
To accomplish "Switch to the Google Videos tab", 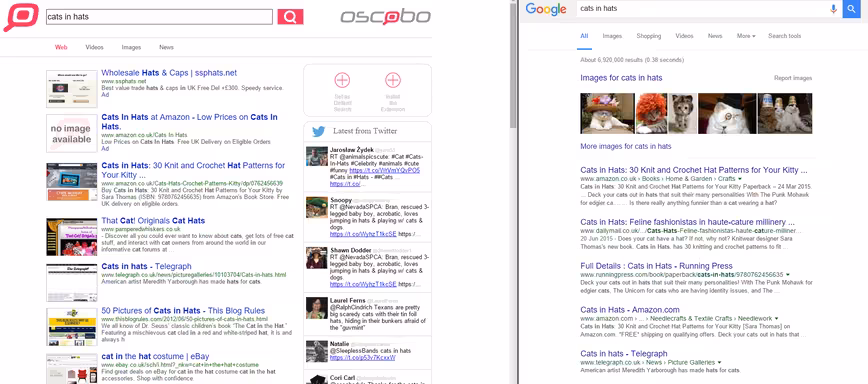I will click(x=684, y=36).
